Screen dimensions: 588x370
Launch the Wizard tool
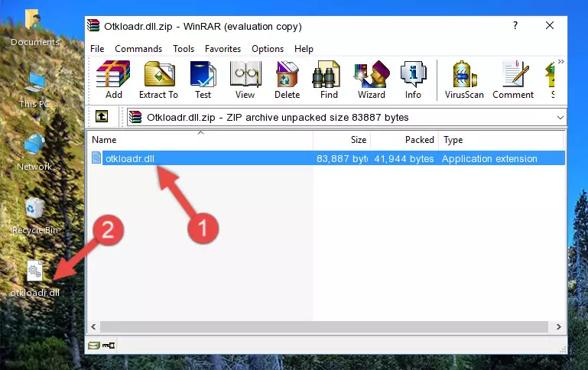pos(372,80)
